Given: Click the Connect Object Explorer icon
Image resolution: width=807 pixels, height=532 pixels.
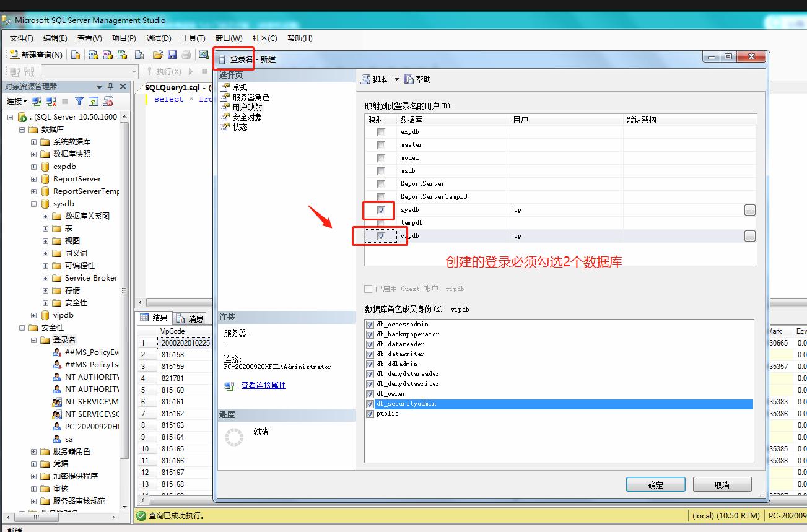Looking at the screenshot, I should (37, 101).
